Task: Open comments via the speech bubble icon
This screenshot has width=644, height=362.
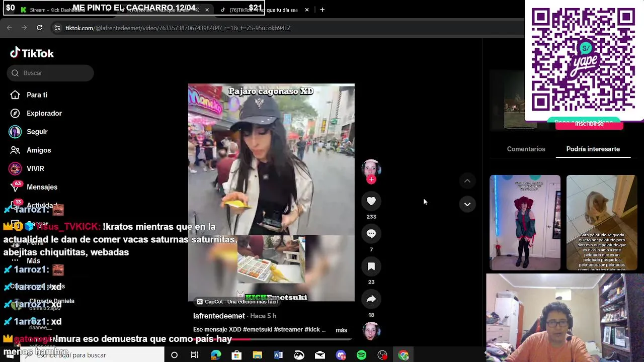Action: (371, 234)
